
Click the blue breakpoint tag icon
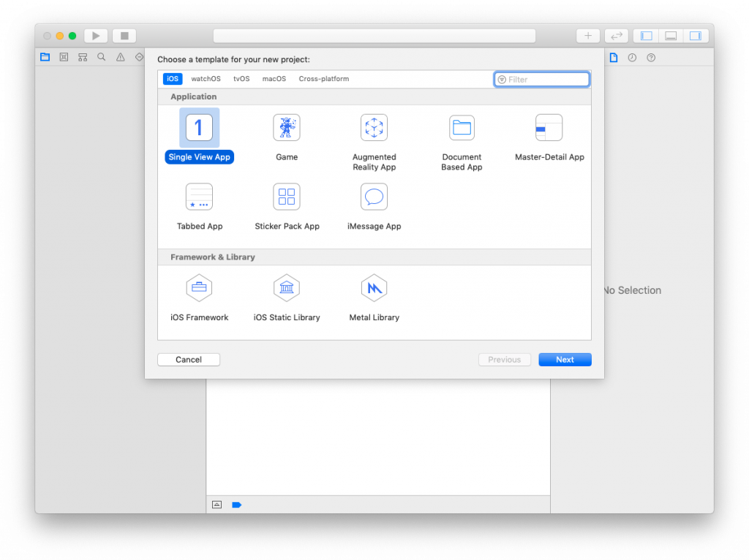point(236,504)
